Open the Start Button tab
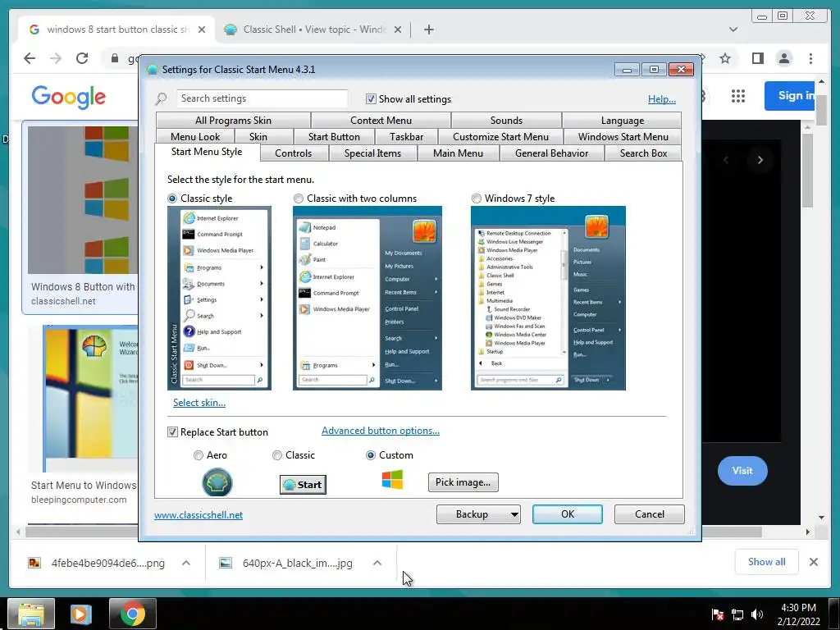 [334, 137]
